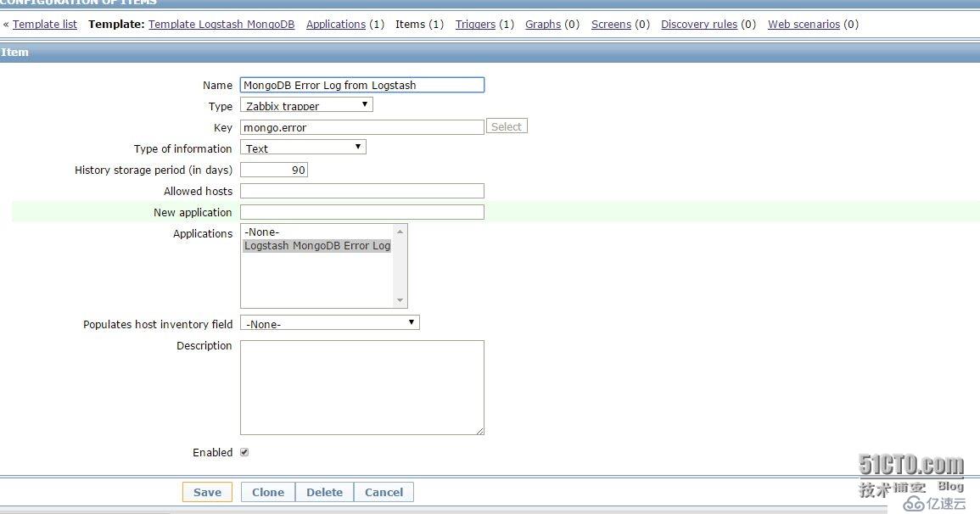The width and height of the screenshot is (980, 514).
Task: Open the Graphs link
Action: [542, 25]
